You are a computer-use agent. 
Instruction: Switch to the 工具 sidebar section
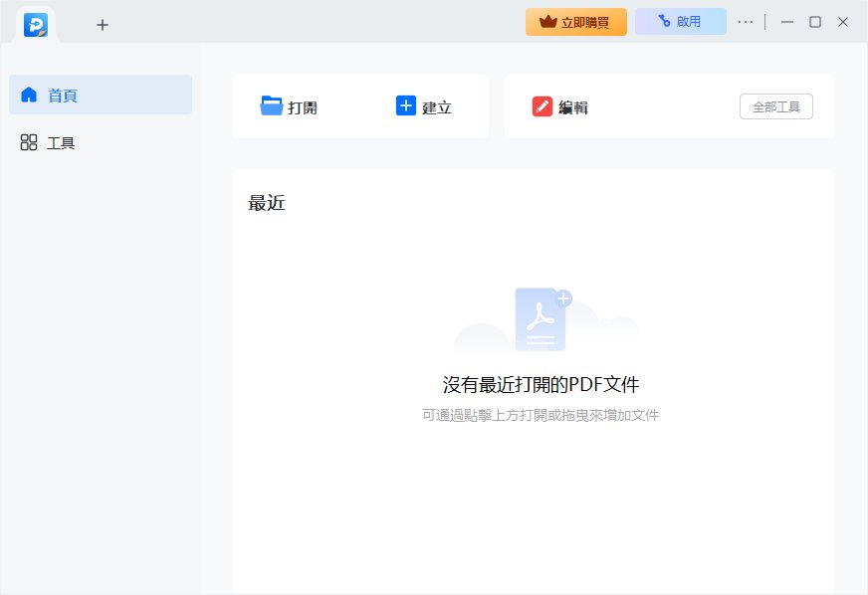point(62,142)
